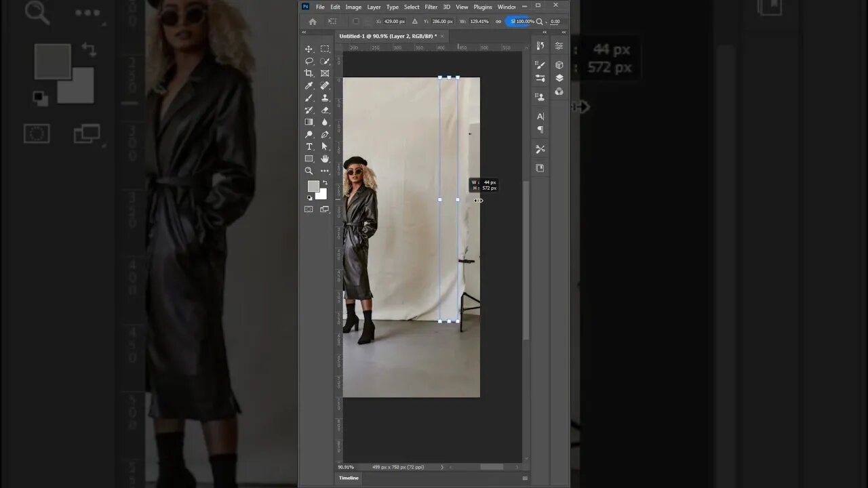Select the Frame tool
This screenshot has height=488, width=868.
[325, 73]
